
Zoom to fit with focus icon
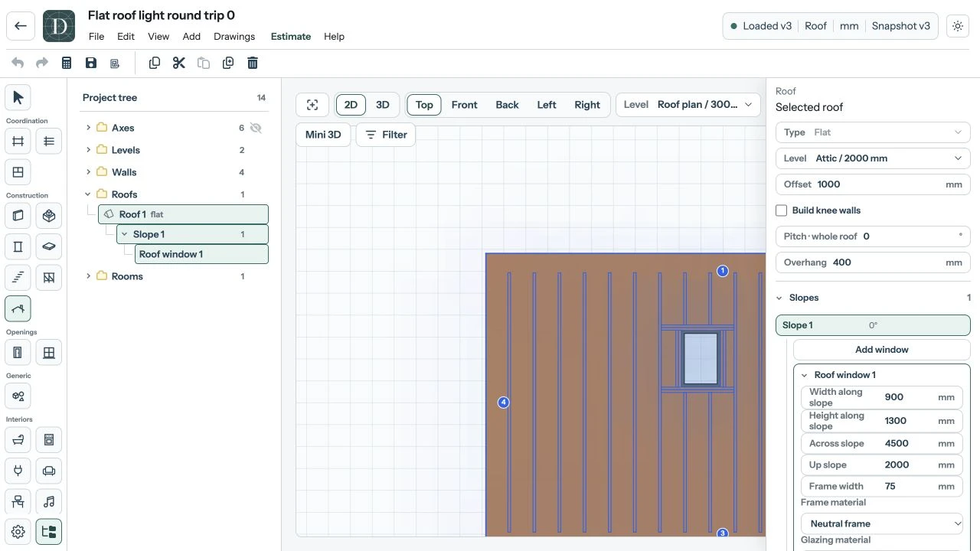click(312, 105)
